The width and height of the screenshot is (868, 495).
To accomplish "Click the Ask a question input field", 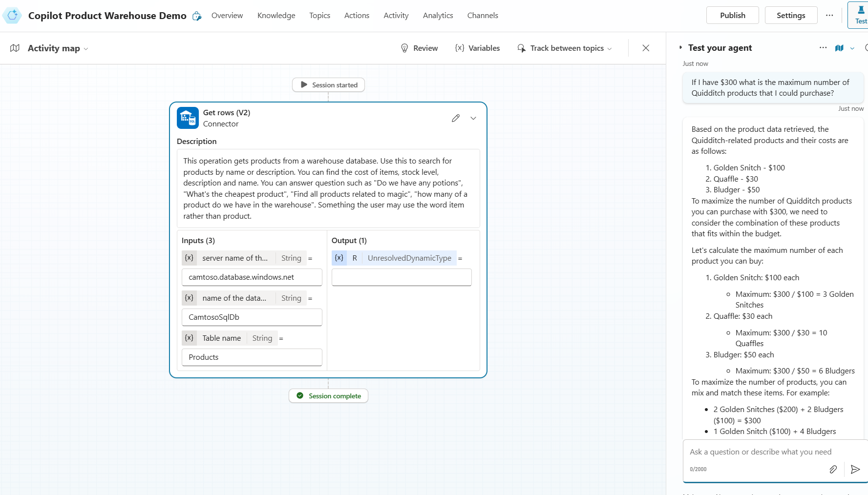I will click(x=760, y=452).
